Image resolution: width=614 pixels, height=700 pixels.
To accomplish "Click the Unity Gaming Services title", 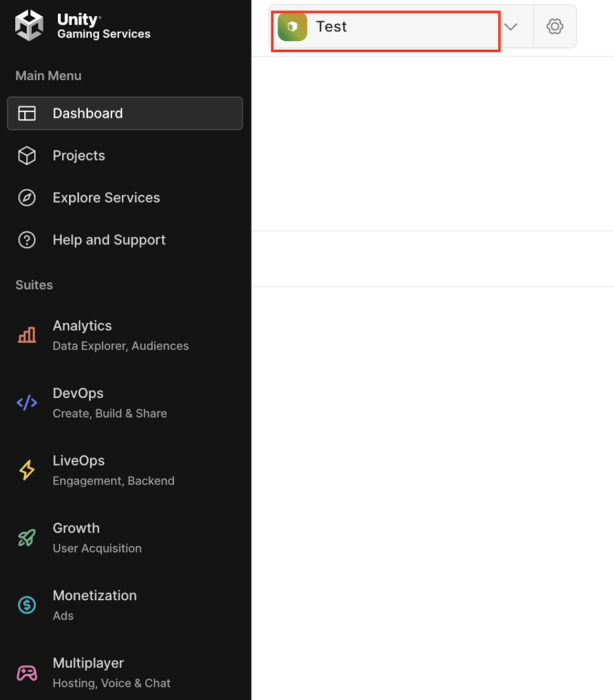I will [103, 26].
